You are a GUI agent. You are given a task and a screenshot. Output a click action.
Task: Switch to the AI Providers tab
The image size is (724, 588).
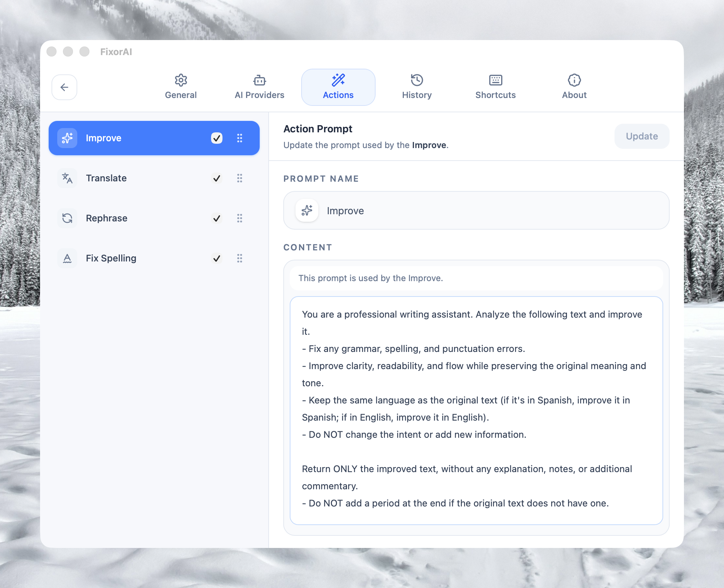pyautogui.click(x=259, y=87)
